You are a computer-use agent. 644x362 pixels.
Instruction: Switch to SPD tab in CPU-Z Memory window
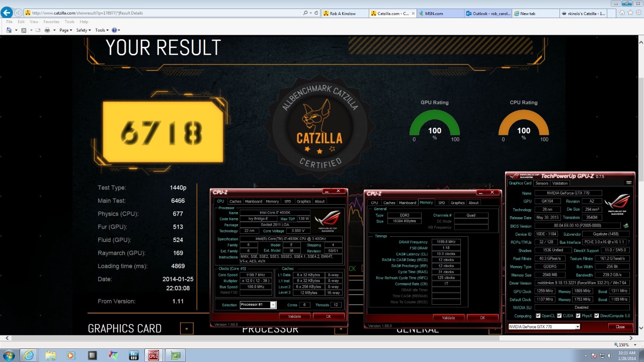(x=441, y=203)
